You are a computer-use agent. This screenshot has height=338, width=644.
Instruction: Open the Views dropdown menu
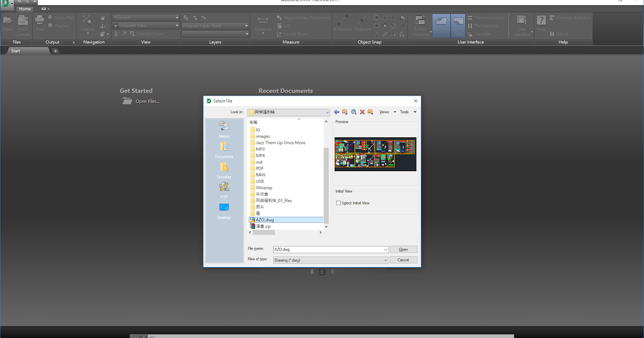pyautogui.click(x=387, y=112)
